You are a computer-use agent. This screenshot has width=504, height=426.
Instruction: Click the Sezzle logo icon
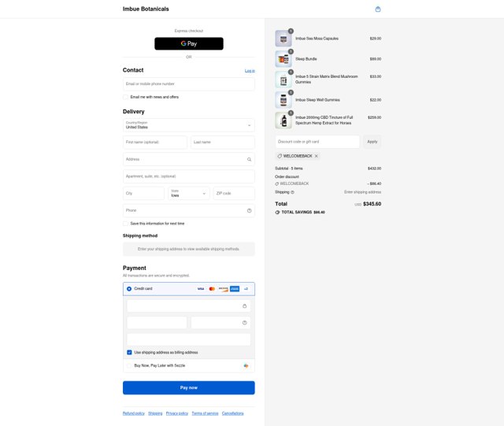coord(246,365)
